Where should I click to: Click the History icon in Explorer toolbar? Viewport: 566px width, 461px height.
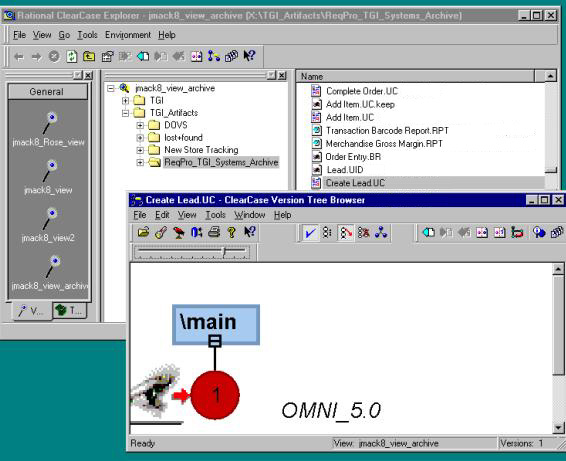pyautogui.click(x=232, y=56)
